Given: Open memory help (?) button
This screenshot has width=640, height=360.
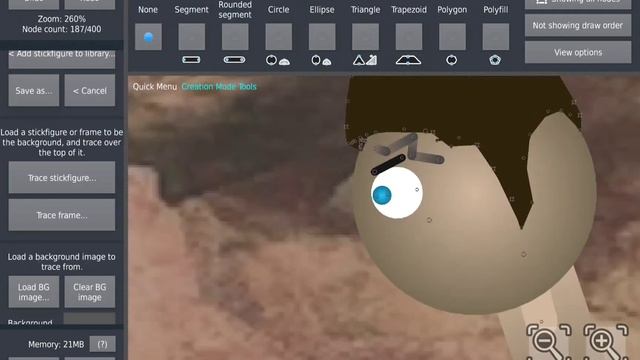Looking at the screenshot, I should [x=102, y=344].
